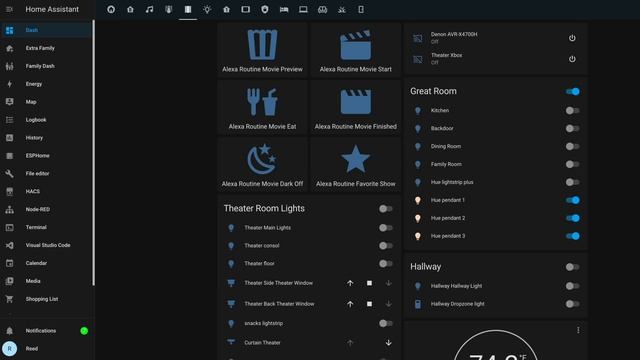Run Alexa Routine Movie Dark Off
Screen dimensions: 640x360
point(262,165)
